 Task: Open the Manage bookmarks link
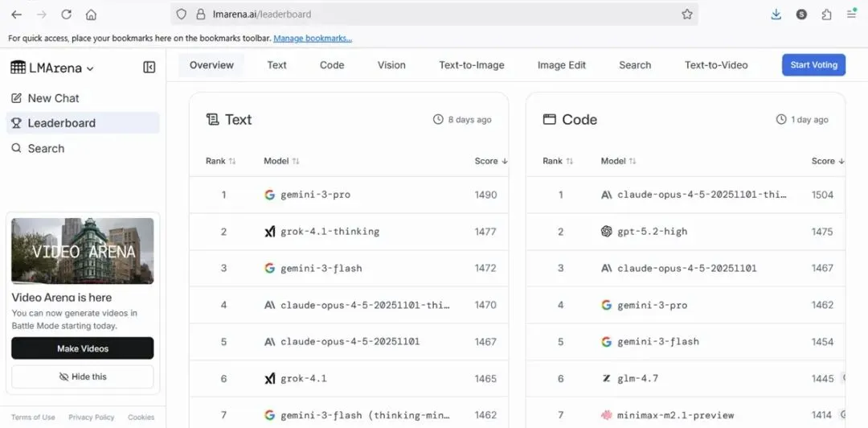pyautogui.click(x=313, y=38)
